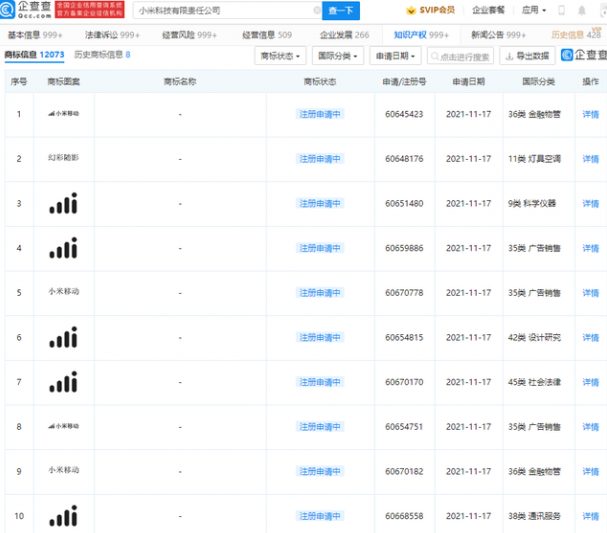Open the 应用 dropdown in header
The height and width of the screenshot is (533, 607).
(533, 10)
